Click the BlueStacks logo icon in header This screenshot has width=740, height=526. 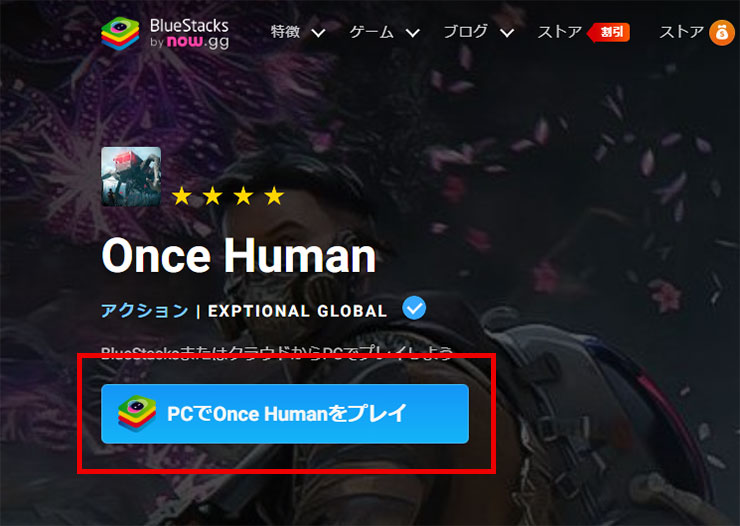[120, 33]
